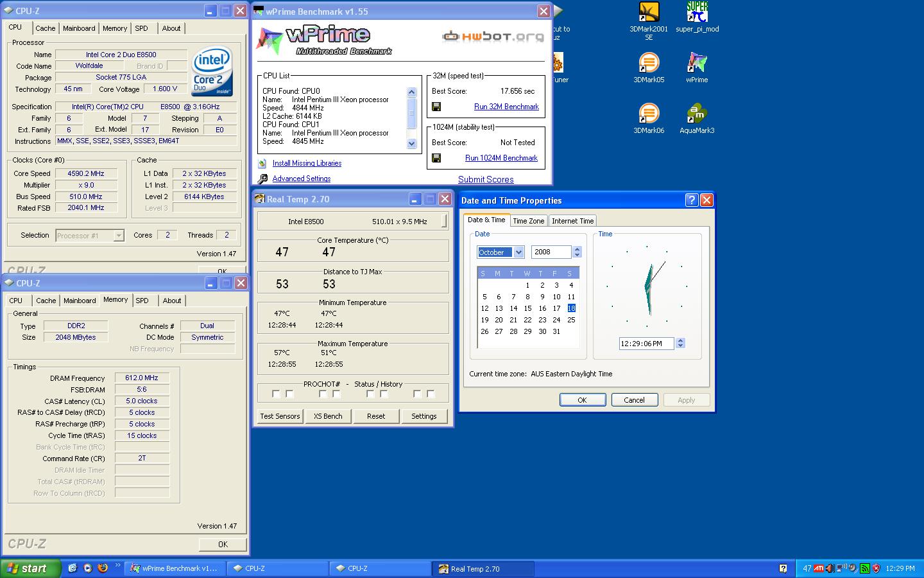Switch to the Internet Time tab
Viewport: 924px width, 578px height.
click(x=572, y=221)
